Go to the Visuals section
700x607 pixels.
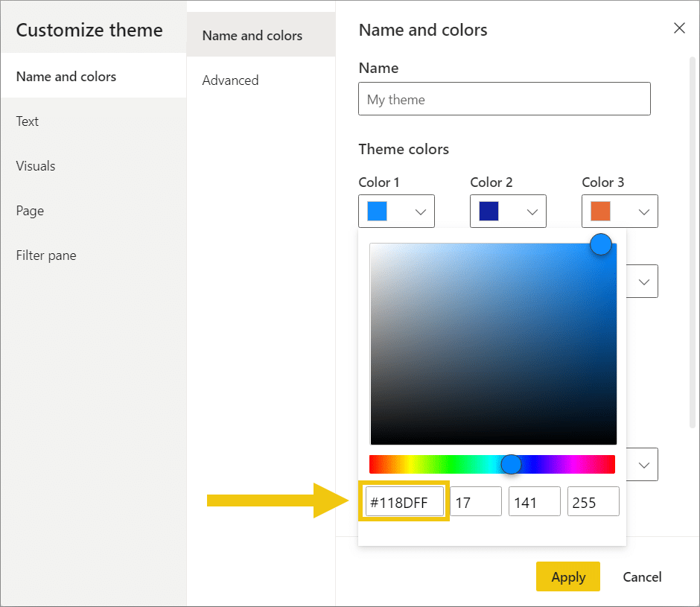[36, 165]
